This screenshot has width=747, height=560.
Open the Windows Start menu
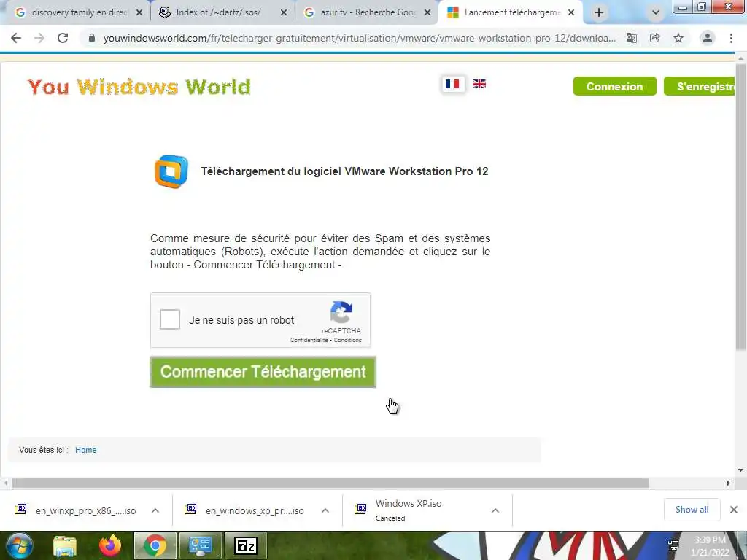[18, 545]
